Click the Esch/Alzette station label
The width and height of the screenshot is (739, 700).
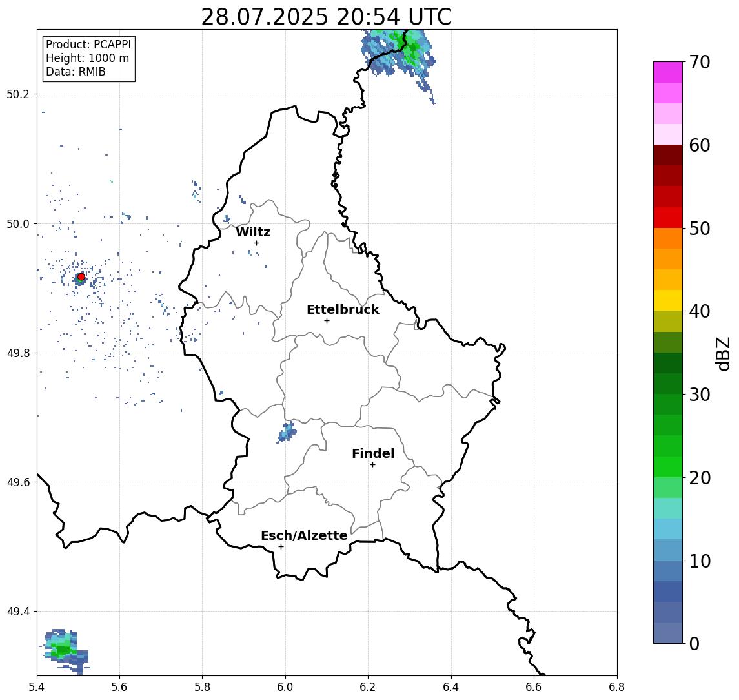304,535
